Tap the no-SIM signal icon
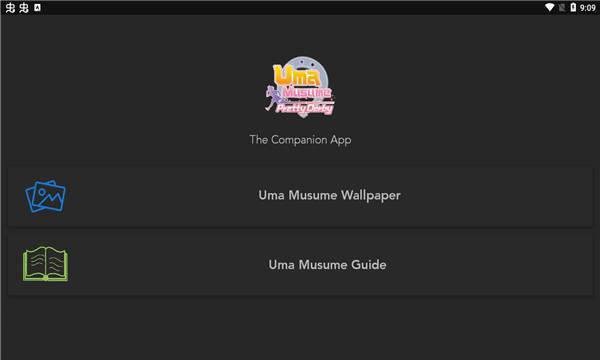 click(561, 7)
